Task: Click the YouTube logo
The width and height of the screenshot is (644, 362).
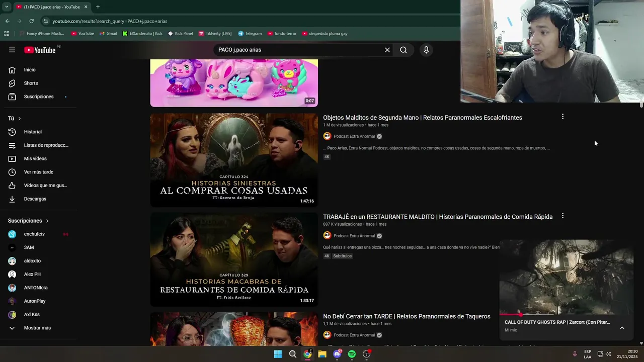Action: 40,50
